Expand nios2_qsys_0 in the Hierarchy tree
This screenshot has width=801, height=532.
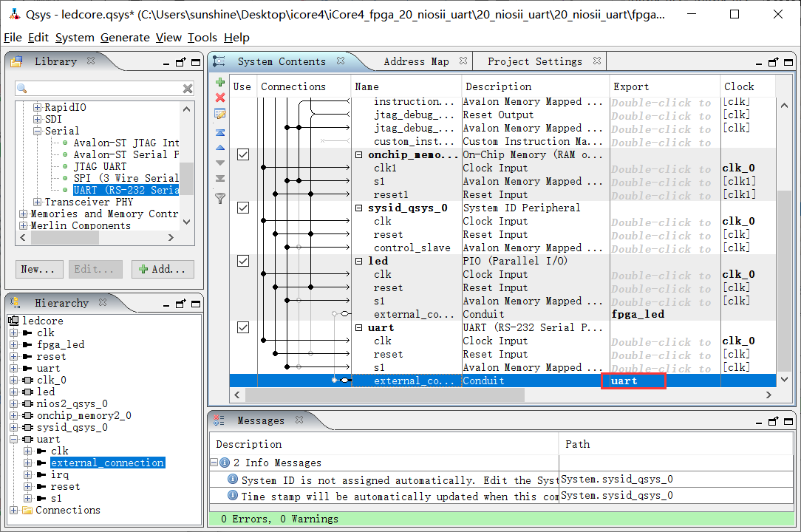[x=13, y=404]
